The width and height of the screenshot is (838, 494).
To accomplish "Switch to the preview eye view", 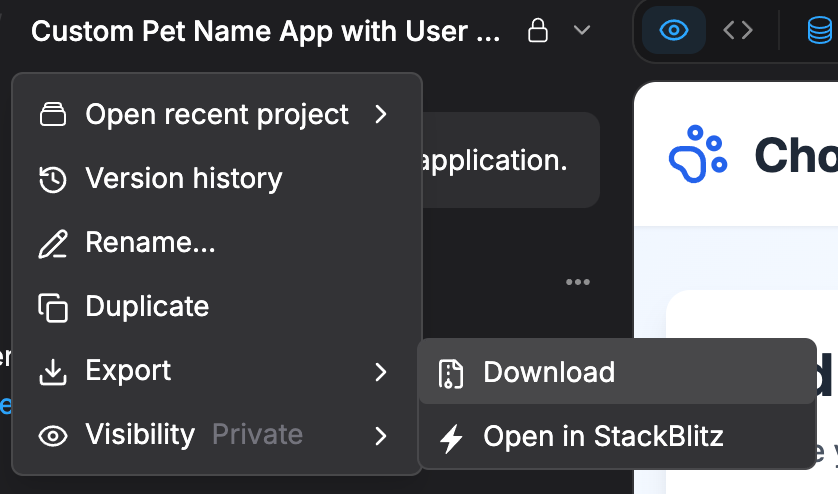I will coord(674,30).
